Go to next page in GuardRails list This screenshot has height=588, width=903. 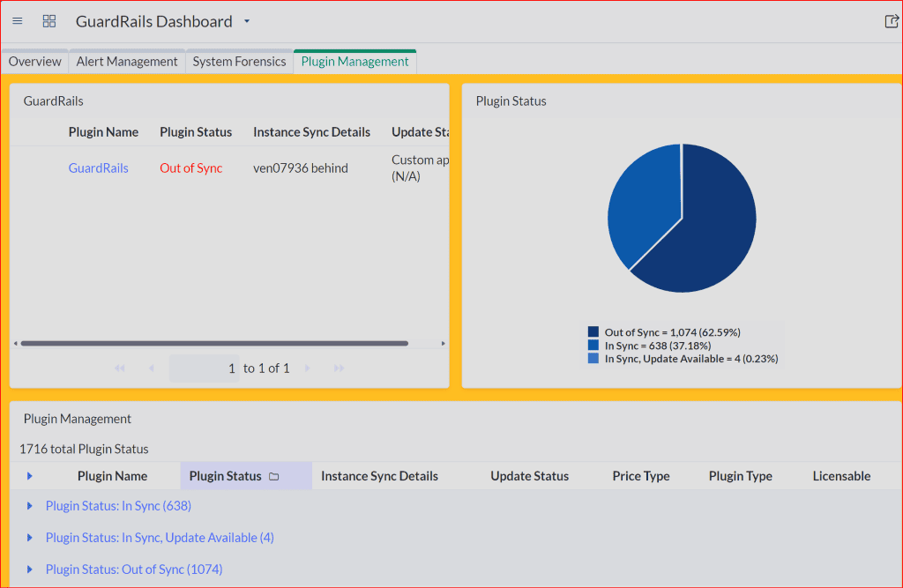308,368
